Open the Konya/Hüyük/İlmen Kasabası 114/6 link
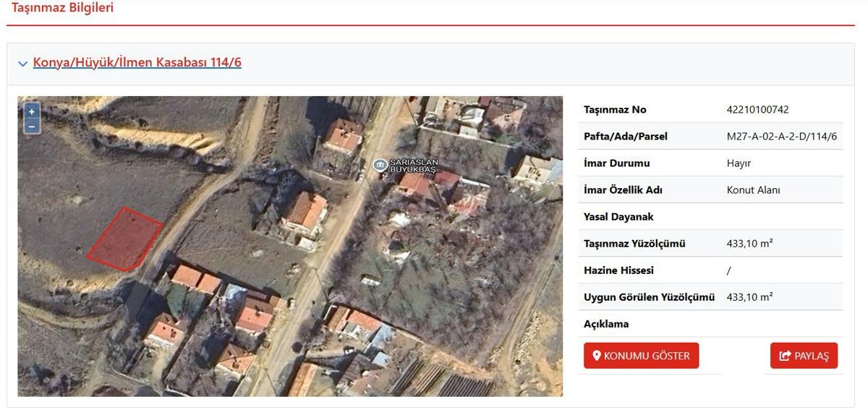 (137, 62)
